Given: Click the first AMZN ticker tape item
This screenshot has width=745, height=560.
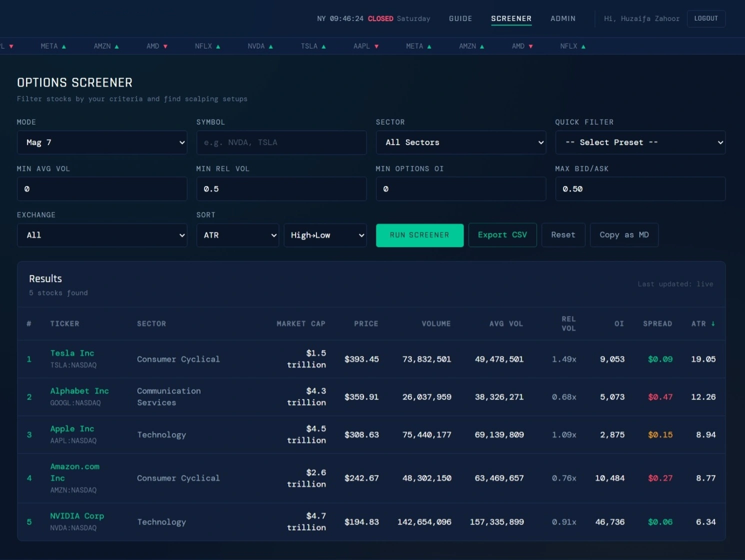Looking at the screenshot, I should point(106,46).
